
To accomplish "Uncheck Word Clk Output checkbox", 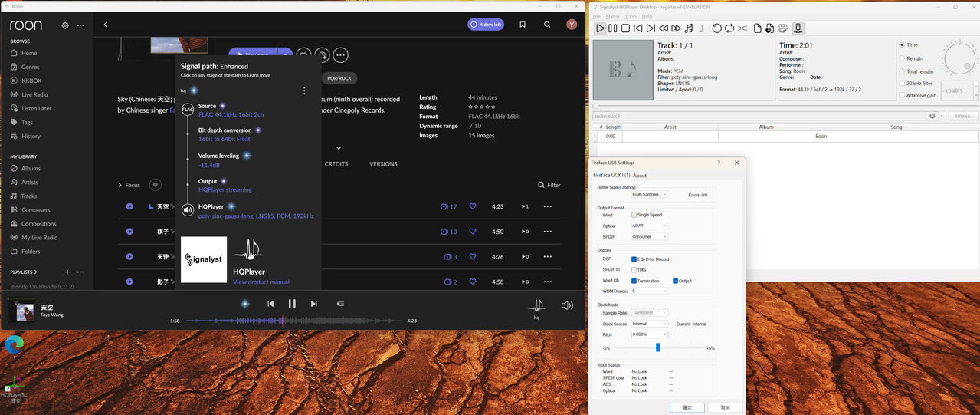I will click(x=675, y=281).
